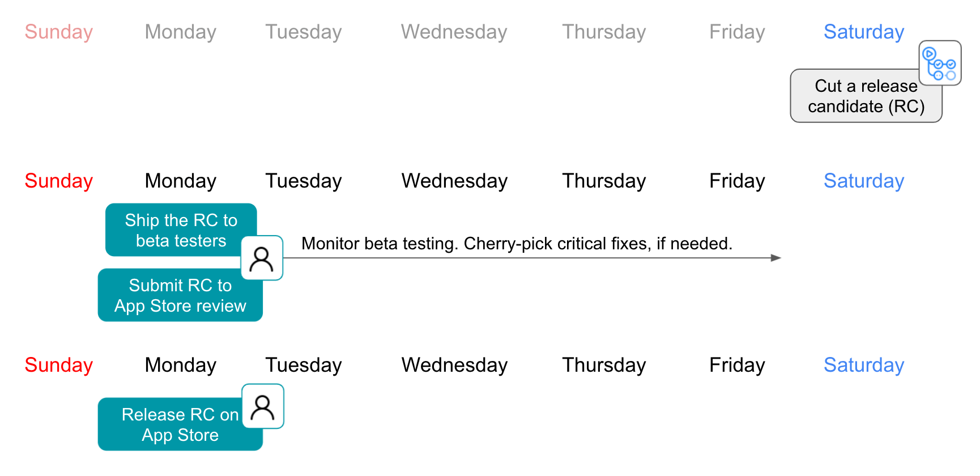The image size is (980, 476).
Task: Click Tuesday in the third week row
Action: pos(304,365)
